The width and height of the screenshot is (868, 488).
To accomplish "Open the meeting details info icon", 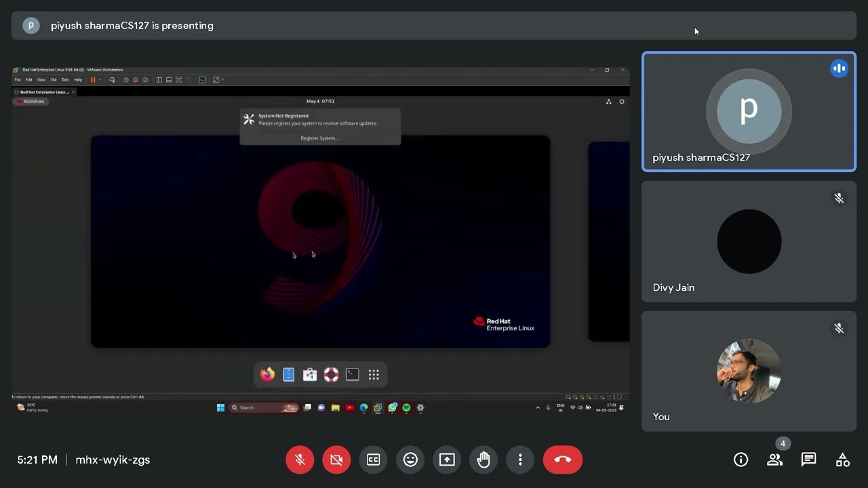I will pyautogui.click(x=741, y=460).
